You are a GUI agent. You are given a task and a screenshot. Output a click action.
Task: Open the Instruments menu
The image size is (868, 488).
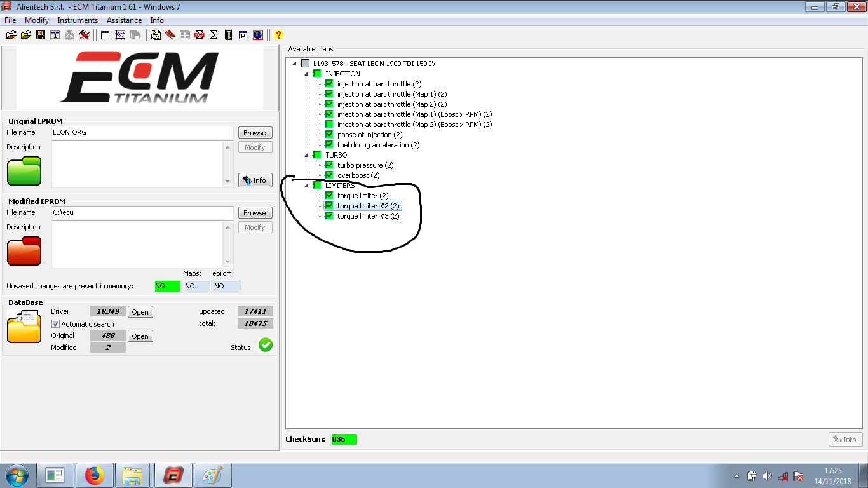pyautogui.click(x=78, y=20)
